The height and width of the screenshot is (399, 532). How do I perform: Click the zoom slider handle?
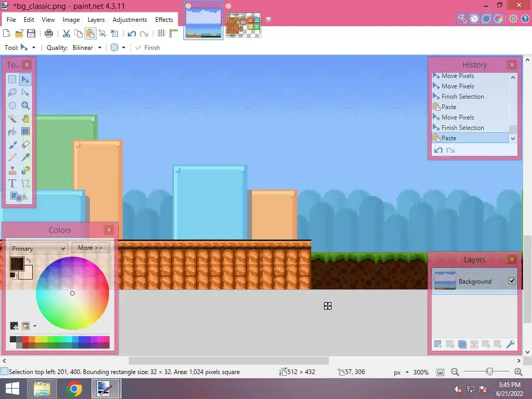point(489,372)
